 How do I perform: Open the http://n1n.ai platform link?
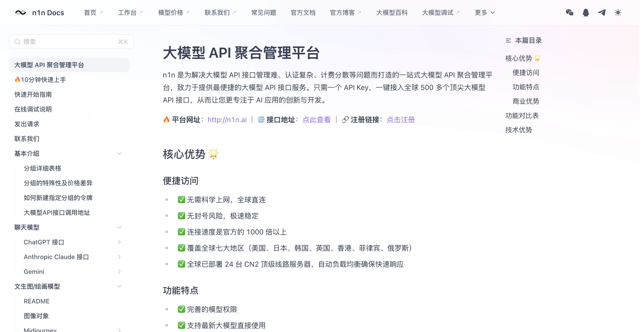(x=227, y=120)
